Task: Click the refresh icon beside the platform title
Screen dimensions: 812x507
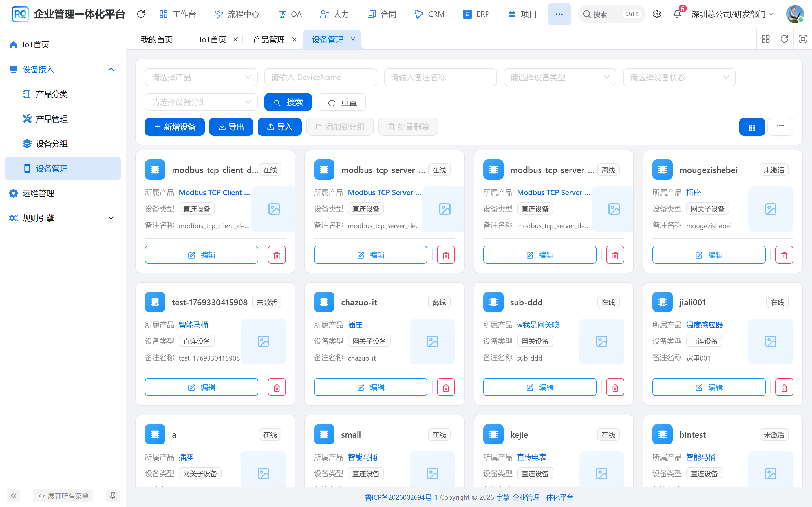Action: (x=141, y=14)
